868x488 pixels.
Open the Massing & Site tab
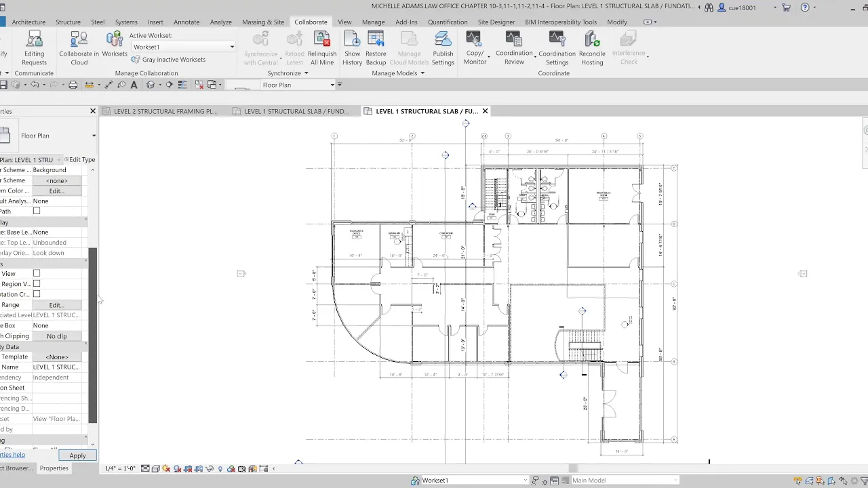(x=263, y=22)
